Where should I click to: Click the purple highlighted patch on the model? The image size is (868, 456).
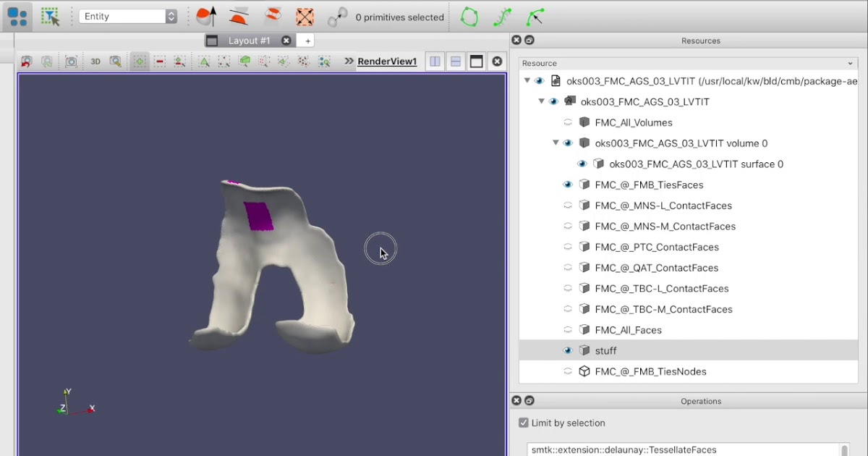[258, 216]
